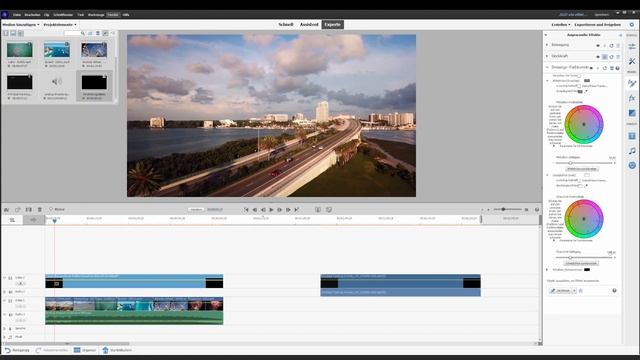This screenshot has width=640, height=360.
Task: Click the Organizer button
Action: (x=85, y=350)
